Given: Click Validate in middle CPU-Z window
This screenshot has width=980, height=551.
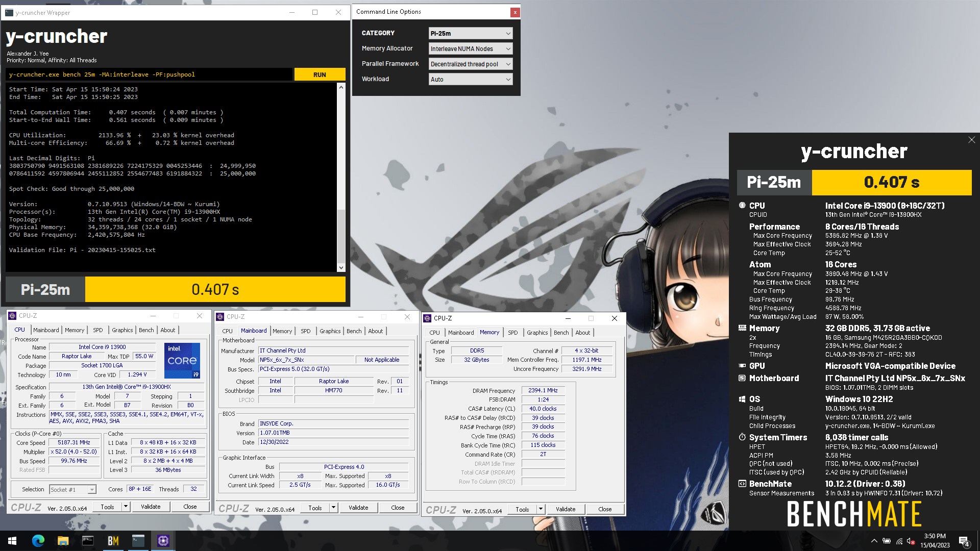Looking at the screenshot, I should tap(358, 508).
